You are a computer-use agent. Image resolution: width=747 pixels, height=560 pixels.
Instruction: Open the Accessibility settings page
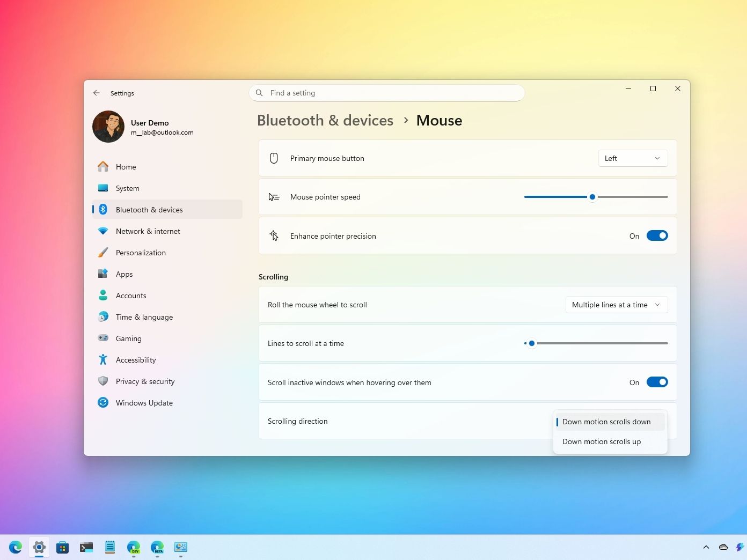pyautogui.click(x=136, y=360)
